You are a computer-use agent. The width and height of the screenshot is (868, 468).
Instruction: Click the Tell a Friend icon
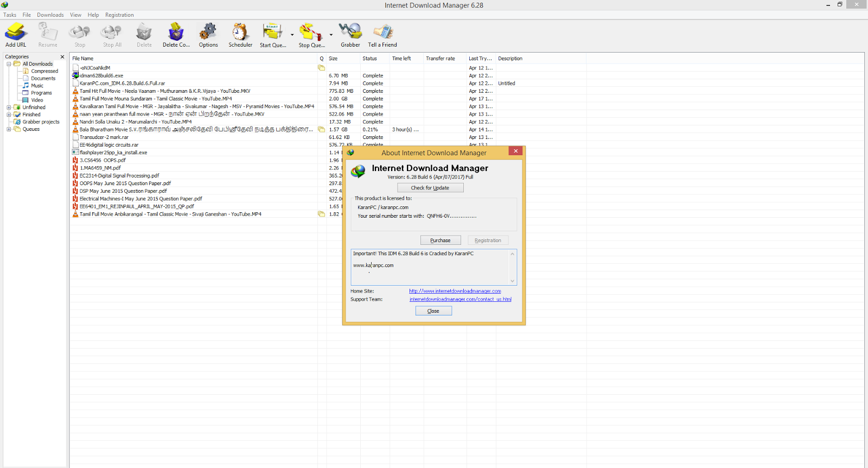pos(382,35)
